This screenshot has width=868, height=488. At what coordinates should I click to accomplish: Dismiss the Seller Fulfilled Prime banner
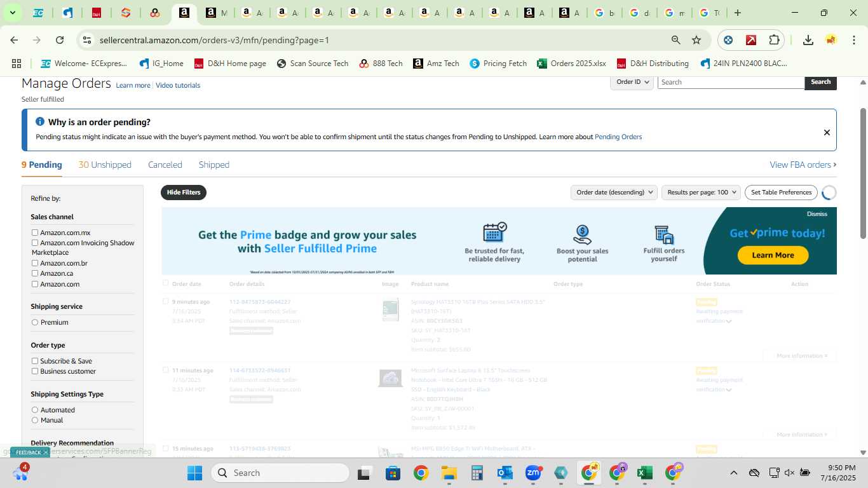pyautogui.click(x=817, y=214)
